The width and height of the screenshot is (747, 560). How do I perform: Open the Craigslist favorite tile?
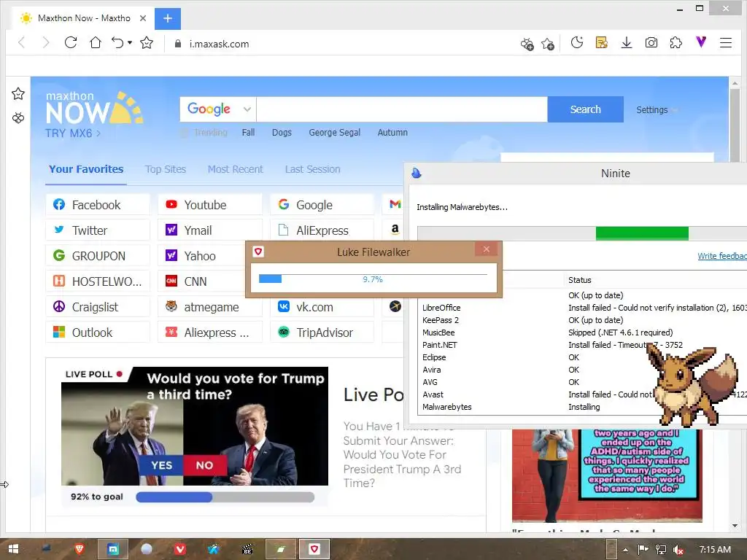pyautogui.click(x=98, y=307)
